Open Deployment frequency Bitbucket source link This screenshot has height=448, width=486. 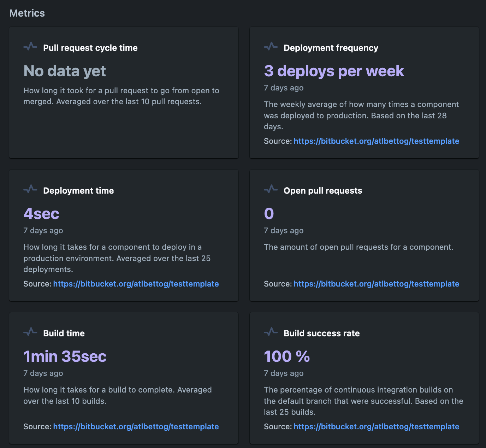(x=376, y=141)
